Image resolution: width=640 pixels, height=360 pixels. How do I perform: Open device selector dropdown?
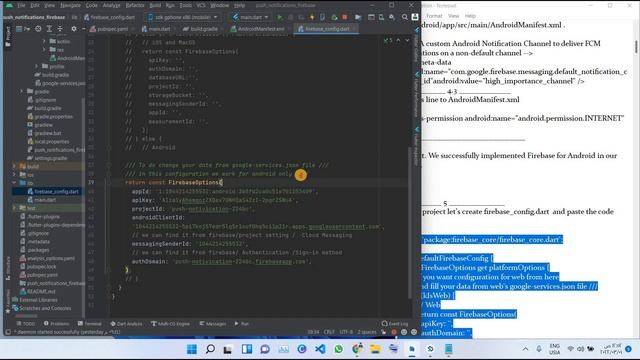click(x=183, y=17)
